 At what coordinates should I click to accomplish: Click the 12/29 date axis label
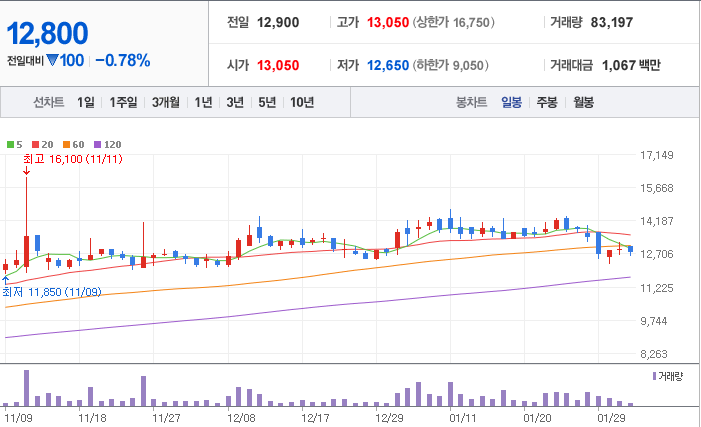[x=389, y=419]
